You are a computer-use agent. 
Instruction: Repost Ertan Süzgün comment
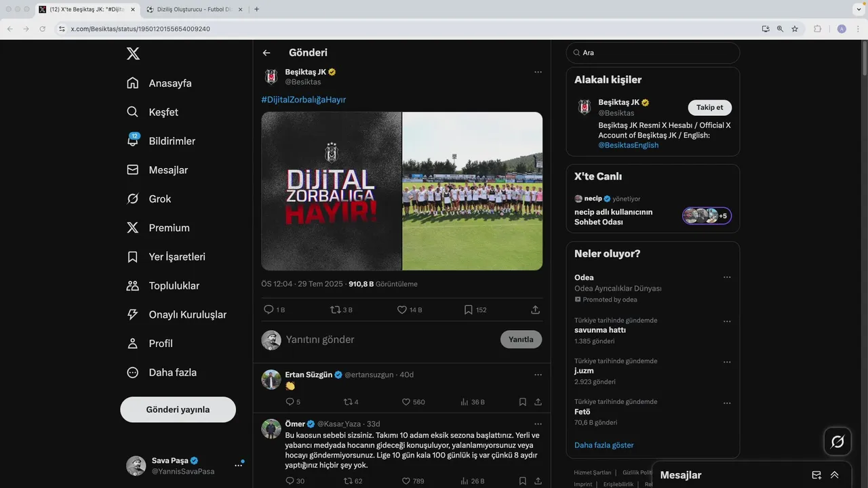click(351, 402)
